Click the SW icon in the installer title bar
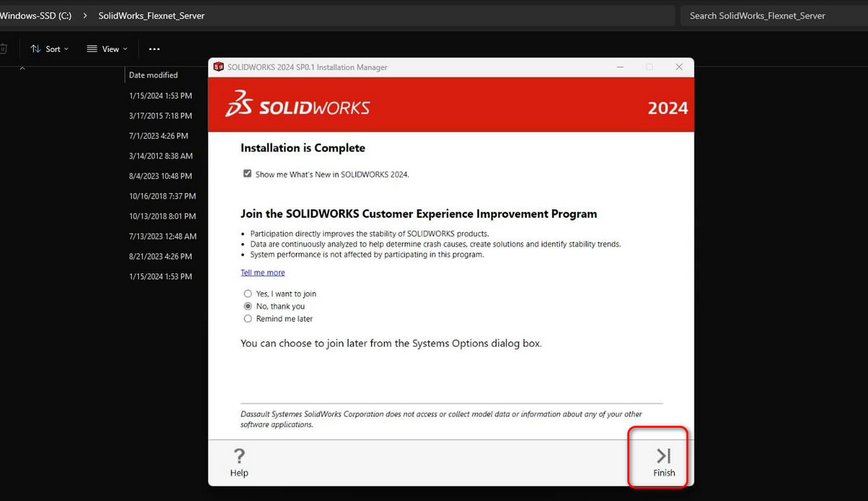Viewport: 868px width, 501px height. 218,67
